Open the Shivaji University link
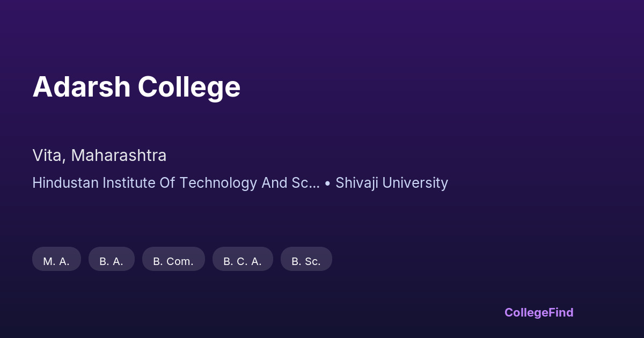Image resolution: width=644 pixels, height=338 pixels. (391, 183)
